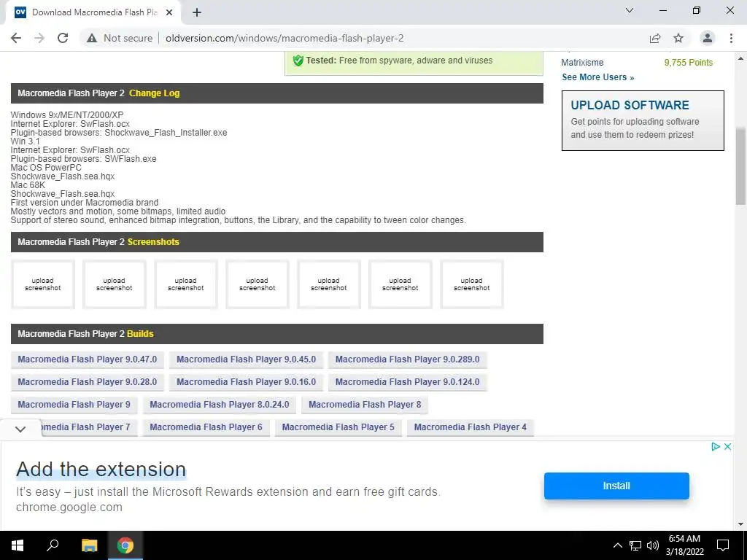
Task: Open Macromedia Flash Player 9.0.45.0 build
Action: point(247,359)
